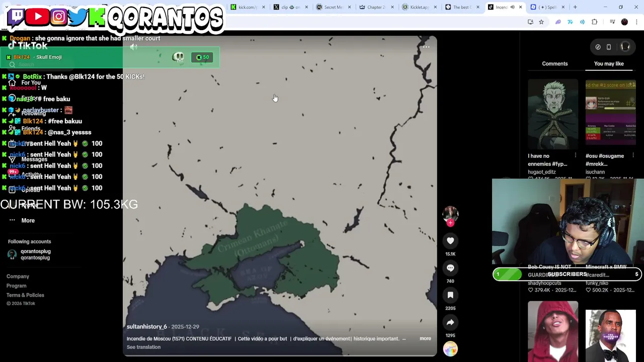
Task: Close the Kicklet.app browser tab
Action: point(435,7)
